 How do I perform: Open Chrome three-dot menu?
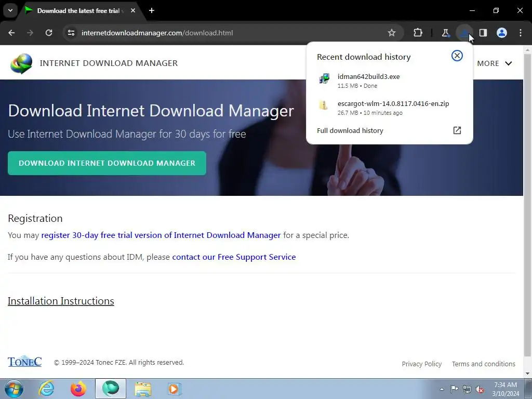pyautogui.click(x=521, y=33)
